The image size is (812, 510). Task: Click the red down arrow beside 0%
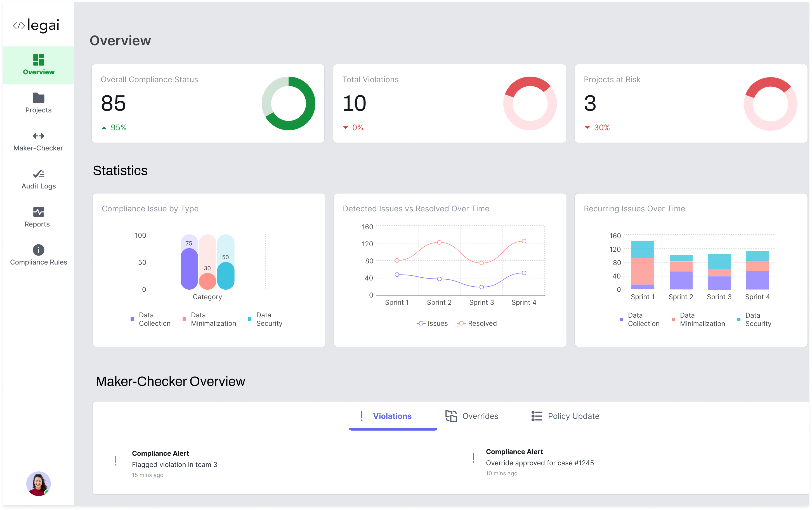click(x=345, y=128)
